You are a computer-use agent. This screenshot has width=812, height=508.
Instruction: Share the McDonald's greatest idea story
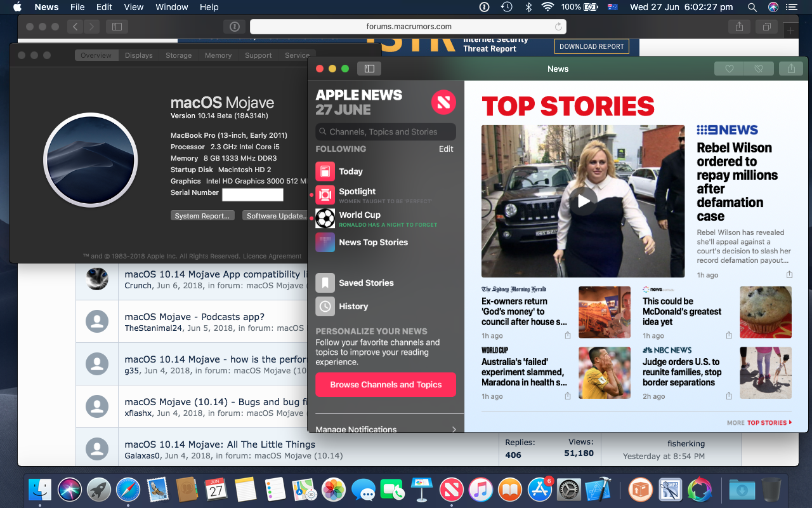coord(729,335)
